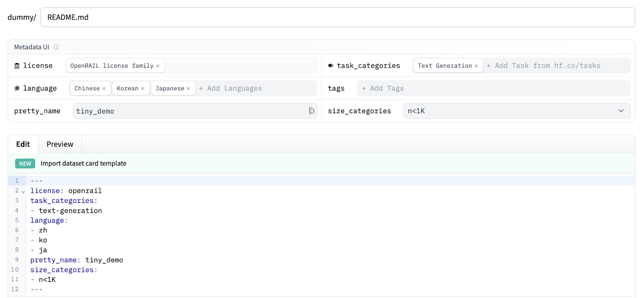Image resolution: width=644 pixels, height=298 pixels.
Task: Click the icon inside pretty_name field
Action: pyautogui.click(x=312, y=111)
